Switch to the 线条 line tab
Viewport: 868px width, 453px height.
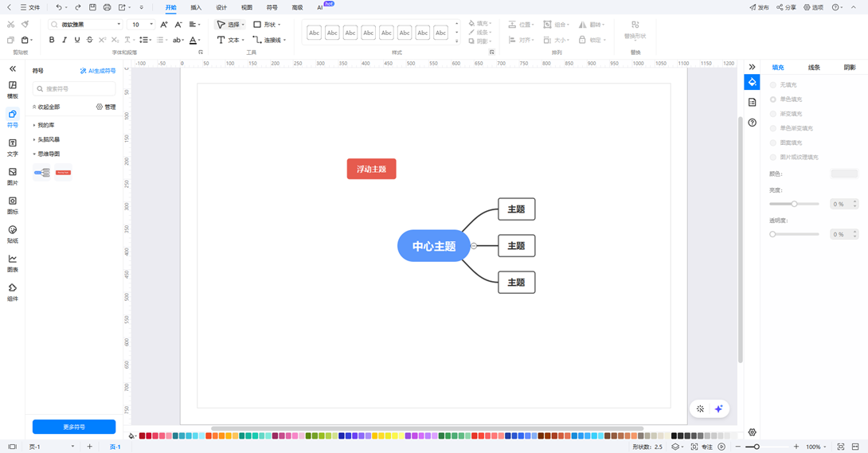coord(814,68)
